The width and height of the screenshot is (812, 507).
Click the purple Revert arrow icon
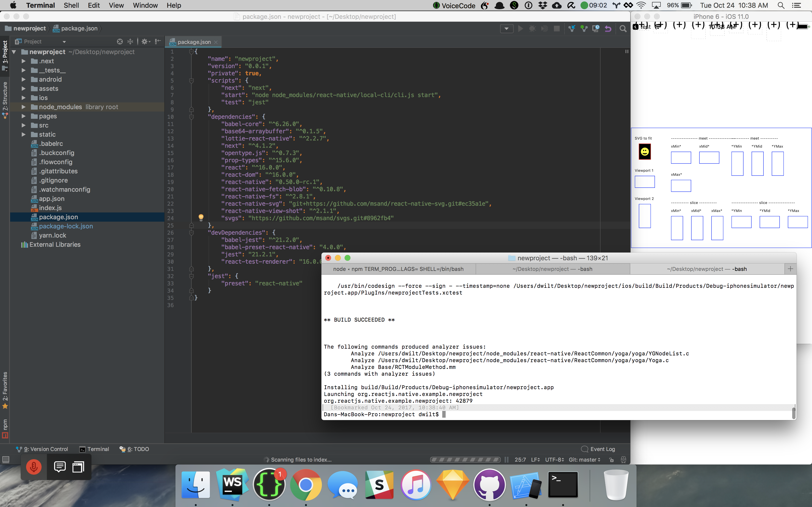coord(608,29)
